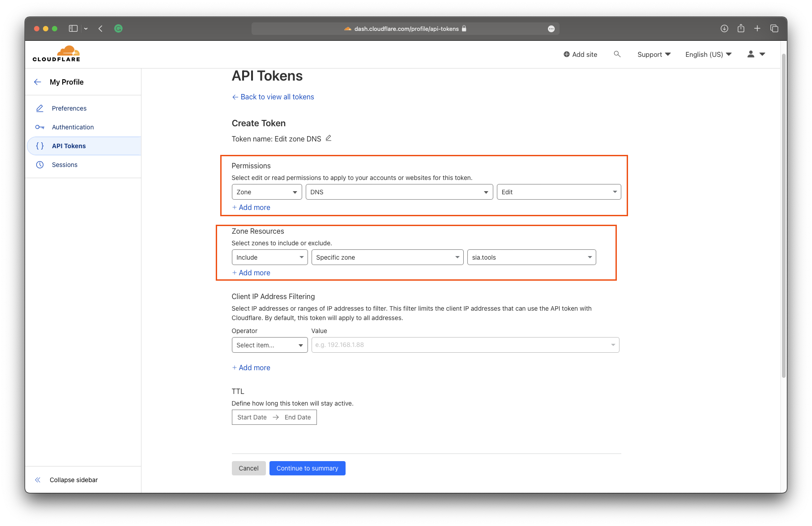Open the Preferences sidebar section
Image resolution: width=812 pixels, height=526 pixels.
click(x=69, y=108)
